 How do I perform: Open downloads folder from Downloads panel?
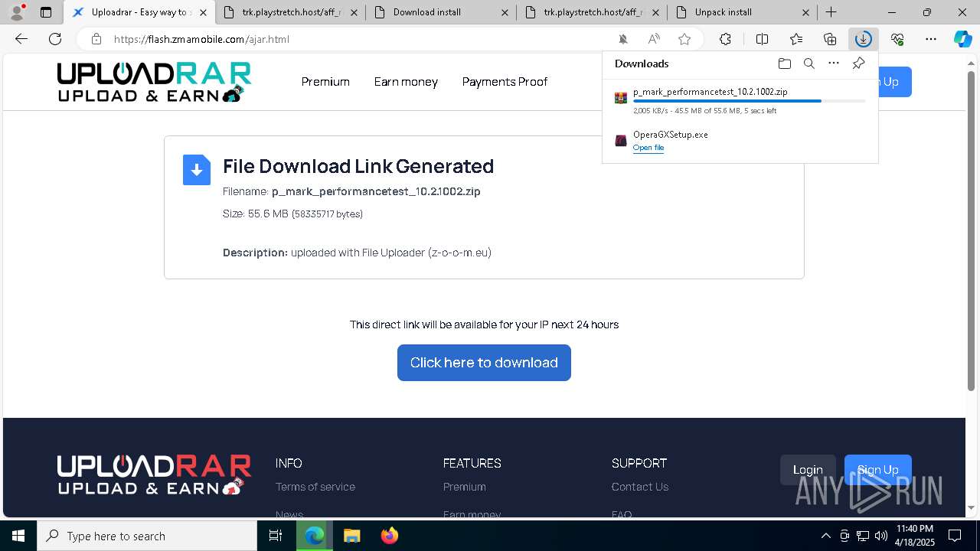(x=784, y=64)
